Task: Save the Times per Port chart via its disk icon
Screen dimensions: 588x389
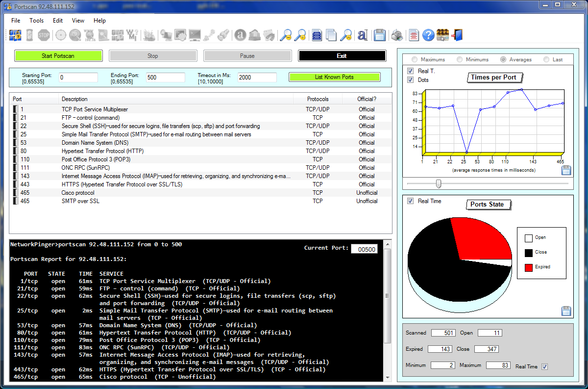Action: (566, 170)
